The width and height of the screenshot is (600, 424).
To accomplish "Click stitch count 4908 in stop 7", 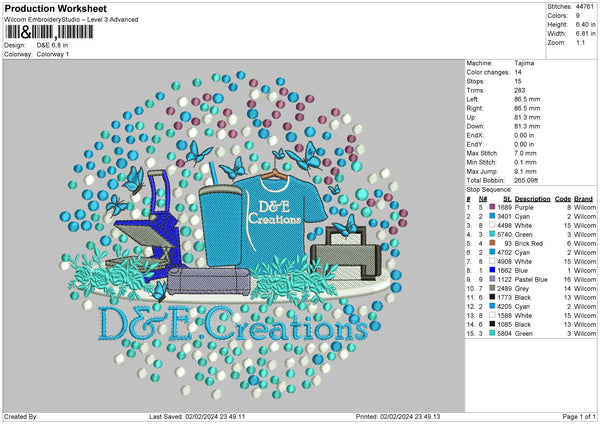I will coord(504,261).
